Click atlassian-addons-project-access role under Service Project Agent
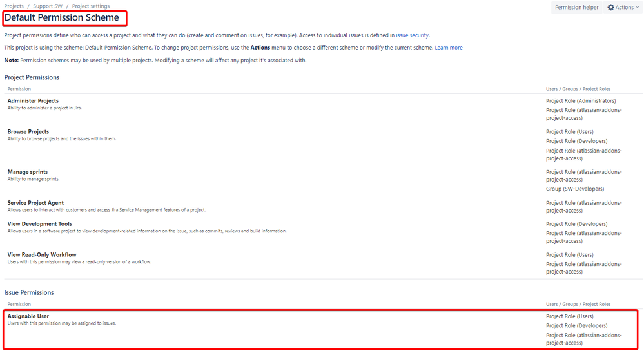Screen dimensions: 644x351 point(583,207)
